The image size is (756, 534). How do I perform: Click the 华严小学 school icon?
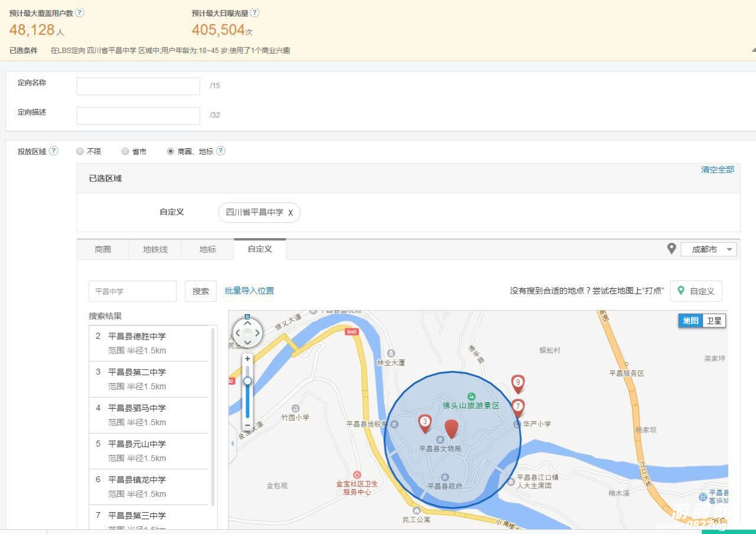click(517, 424)
